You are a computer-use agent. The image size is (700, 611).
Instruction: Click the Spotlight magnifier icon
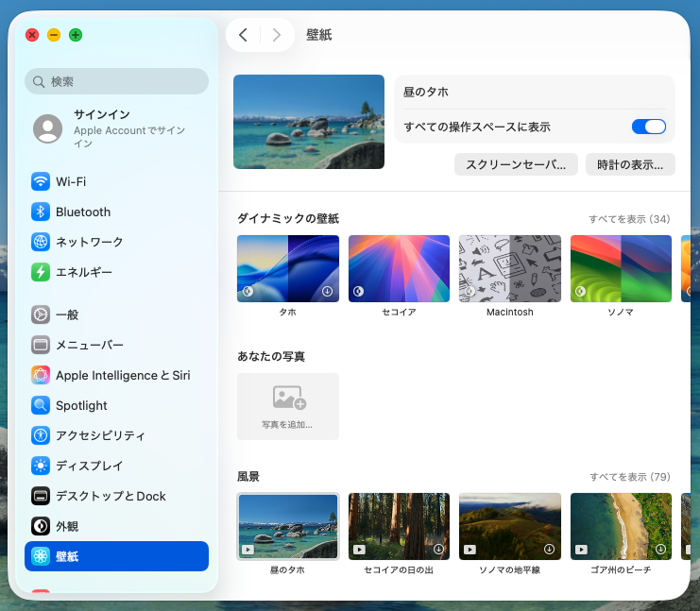(x=41, y=405)
